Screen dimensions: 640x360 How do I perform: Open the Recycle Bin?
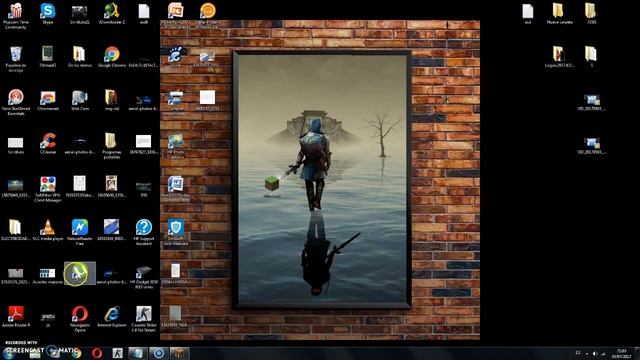pyautogui.click(x=16, y=59)
